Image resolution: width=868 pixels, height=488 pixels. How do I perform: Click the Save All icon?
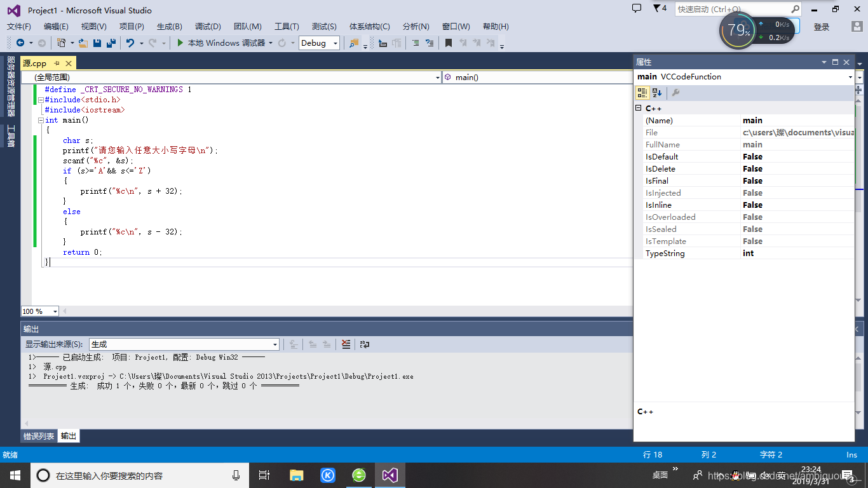(111, 43)
